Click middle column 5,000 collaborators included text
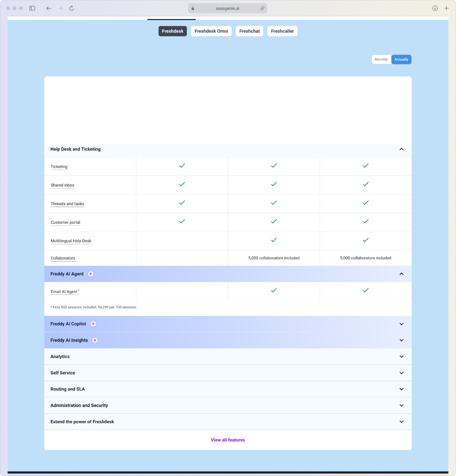 click(x=274, y=258)
